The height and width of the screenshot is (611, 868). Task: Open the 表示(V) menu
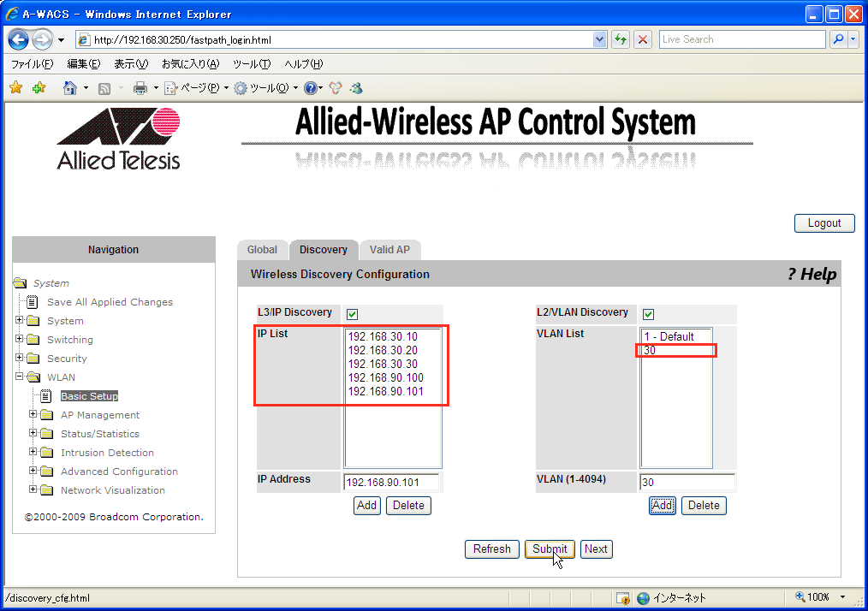(x=131, y=64)
